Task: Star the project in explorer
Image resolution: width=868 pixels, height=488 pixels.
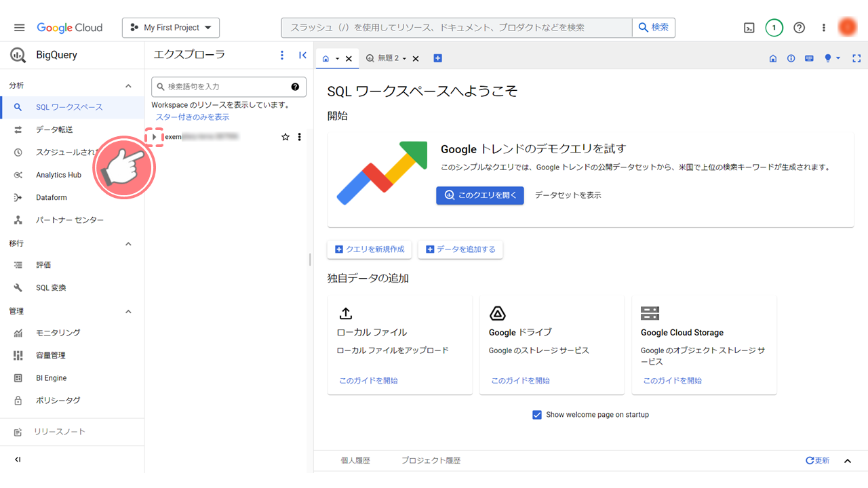Action: click(x=285, y=137)
